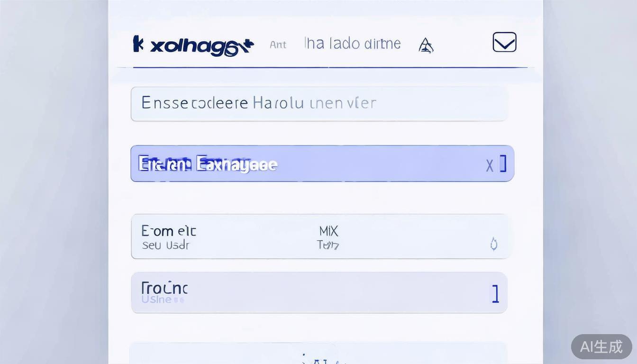Click the 'Seu Usdr' subtitle text
The height and width of the screenshot is (364, 637).
pos(165,246)
